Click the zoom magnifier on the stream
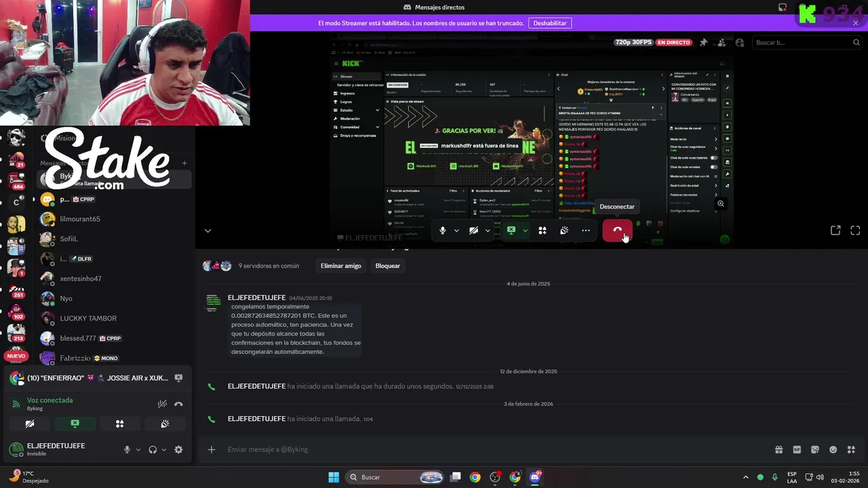The width and height of the screenshot is (868, 488). pyautogui.click(x=721, y=203)
